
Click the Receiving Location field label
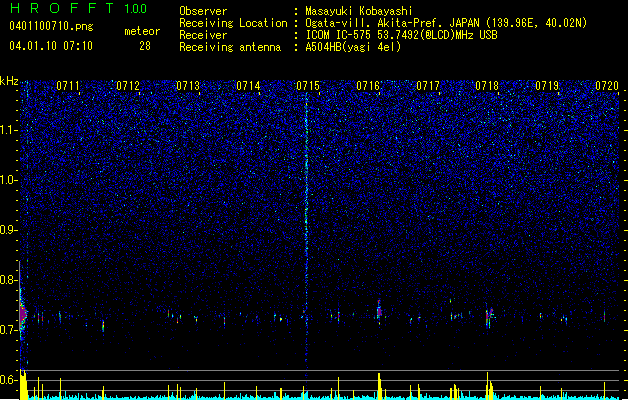pyautogui.click(x=233, y=23)
